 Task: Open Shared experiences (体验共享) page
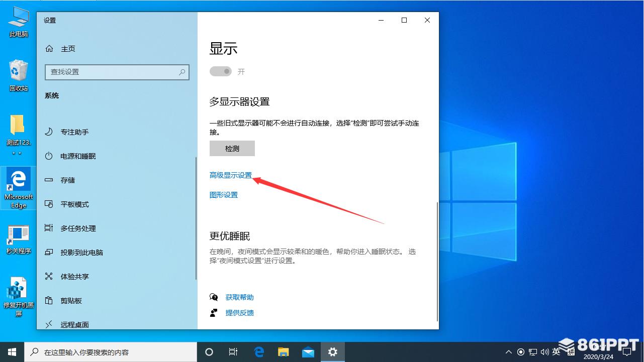click(x=67, y=277)
